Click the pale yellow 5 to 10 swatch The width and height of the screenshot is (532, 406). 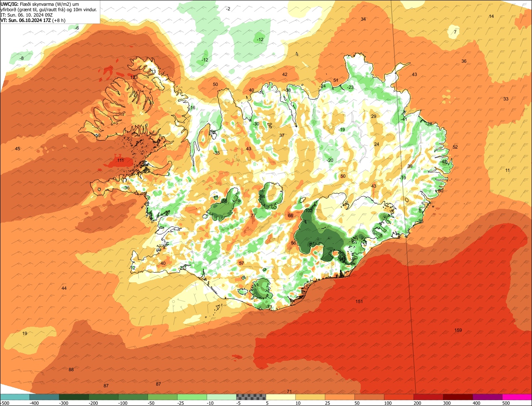pyautogui.click(x=281, y=397)
